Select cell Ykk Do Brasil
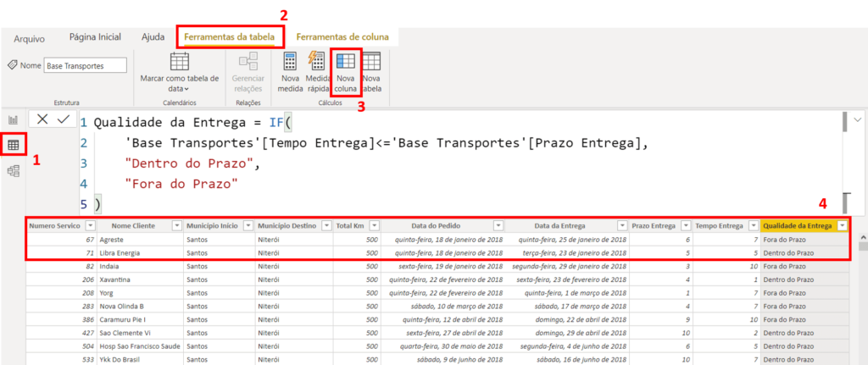Screen dimensions: 868x365 (x=141, y=359)
